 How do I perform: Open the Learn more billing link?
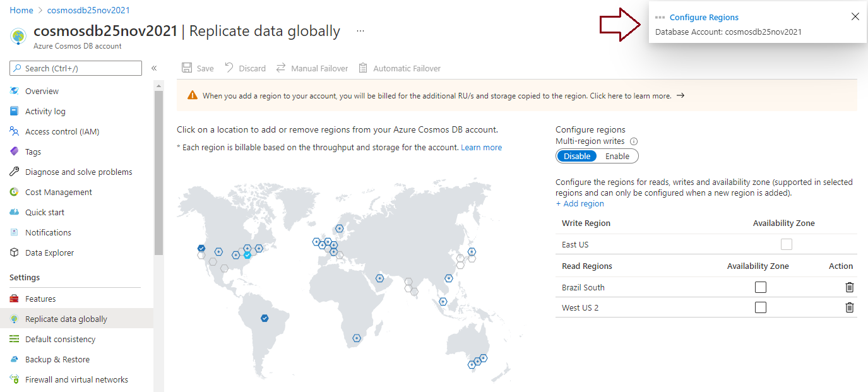pos(481,147)
